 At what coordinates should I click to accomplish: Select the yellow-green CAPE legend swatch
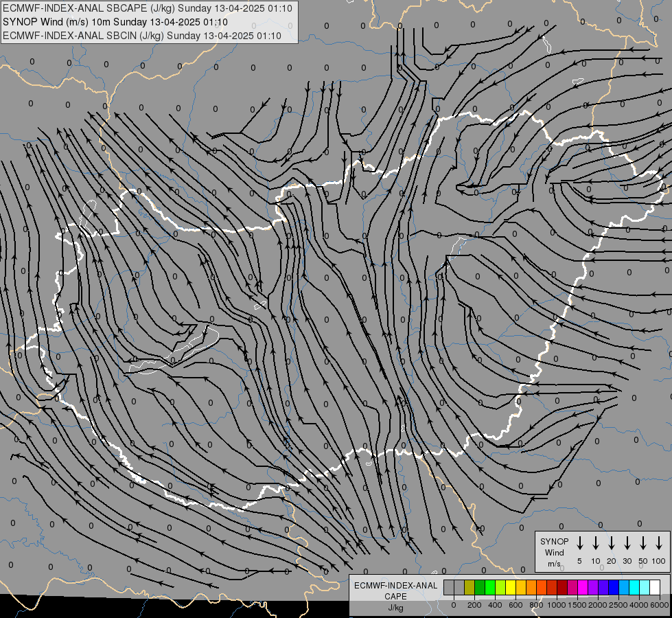pos(500,587)
